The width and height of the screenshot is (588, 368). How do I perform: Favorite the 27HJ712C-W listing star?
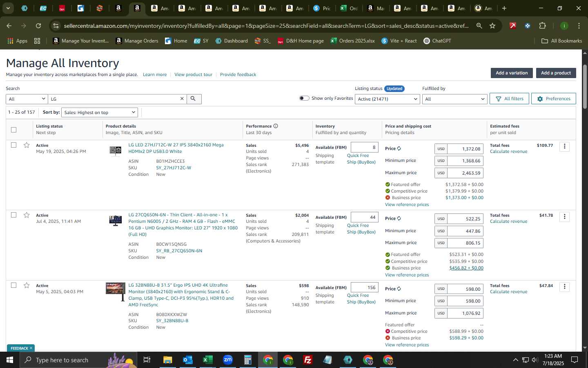tap(27, 145)
